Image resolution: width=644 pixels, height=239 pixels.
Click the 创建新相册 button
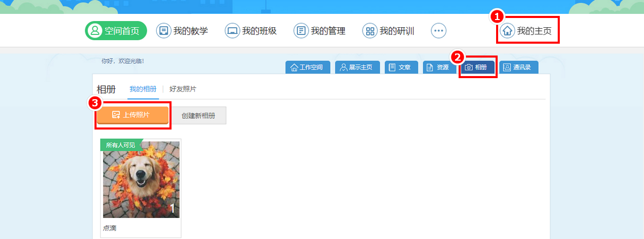point(198,116)
